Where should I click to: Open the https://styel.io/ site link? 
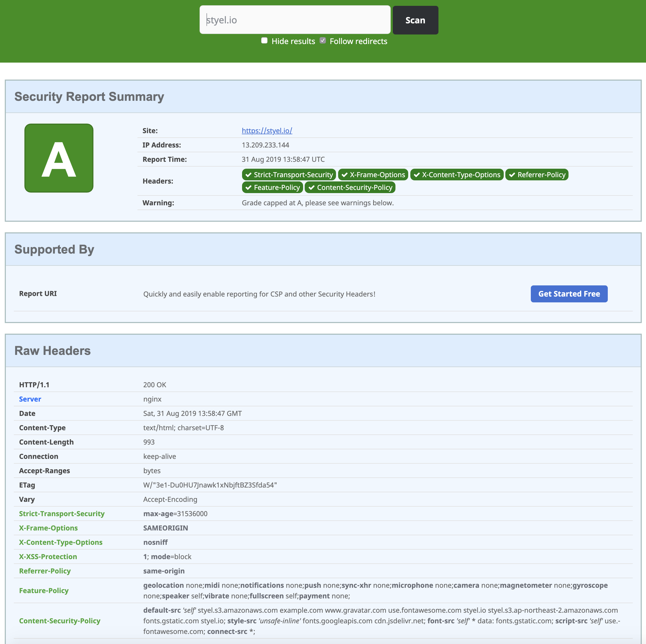click(267, 131)
